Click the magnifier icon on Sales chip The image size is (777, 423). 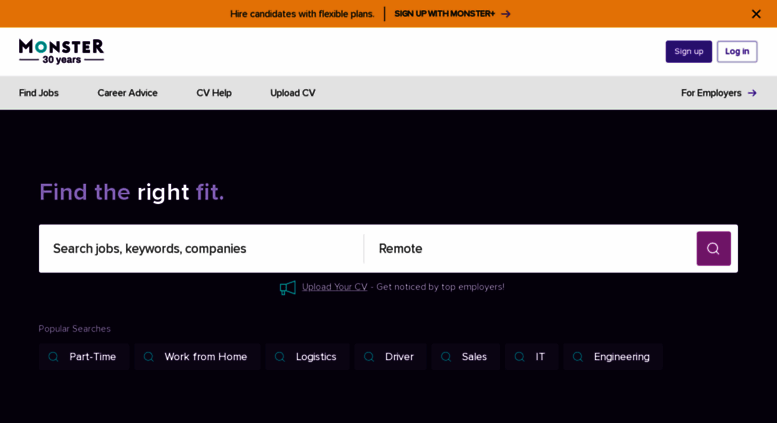pyautogui.click(x=446, y=357)
